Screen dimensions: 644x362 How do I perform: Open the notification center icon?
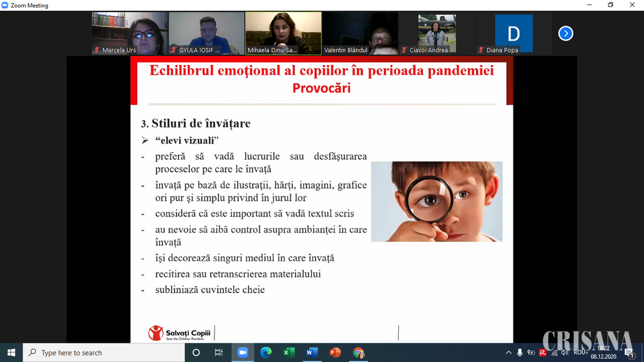pyautogui.click(x=629, y=352)
